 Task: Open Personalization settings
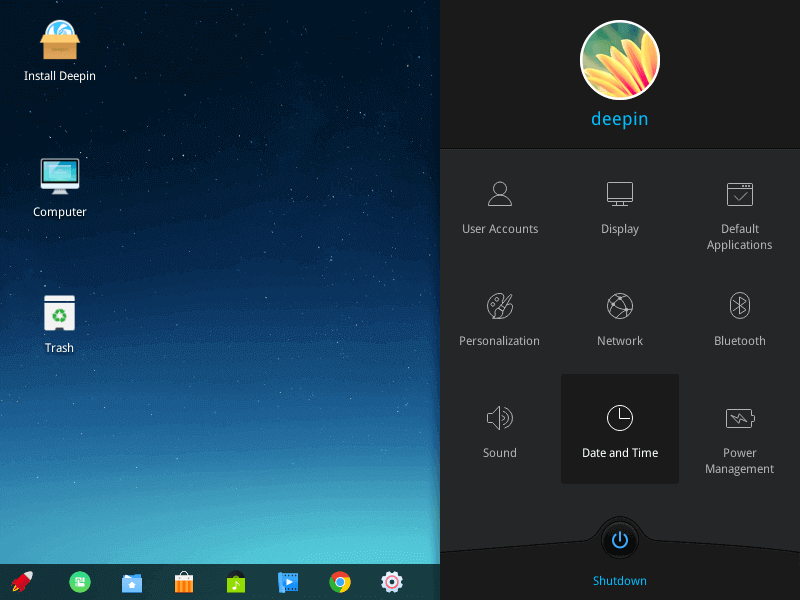click(499, 319)
